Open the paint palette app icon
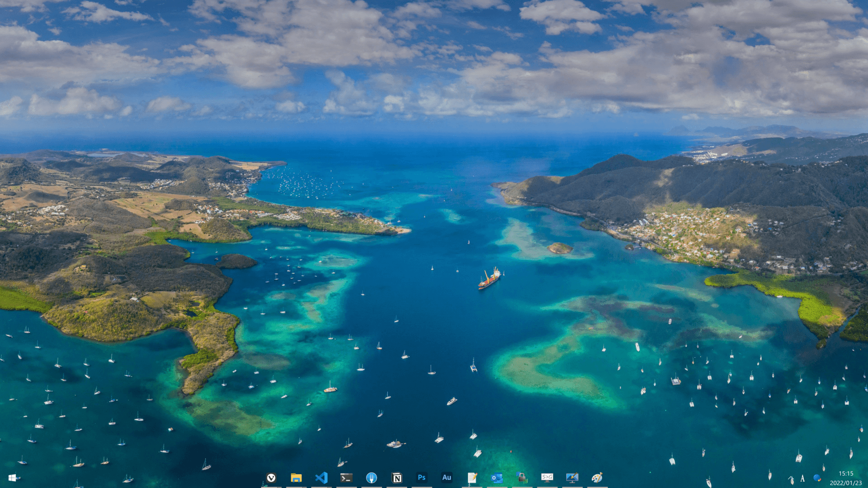Screen dimensions: 868x488 (x=597, y=478)
